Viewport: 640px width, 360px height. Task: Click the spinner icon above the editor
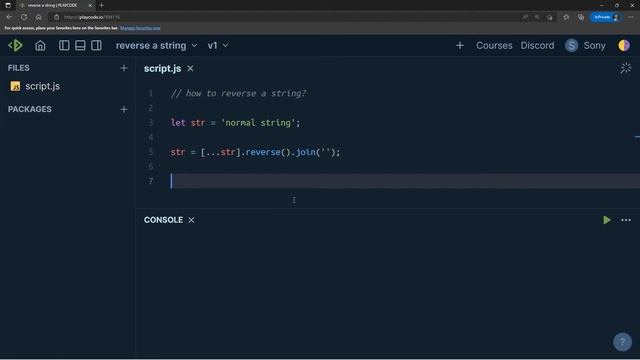tap(625, 68)
